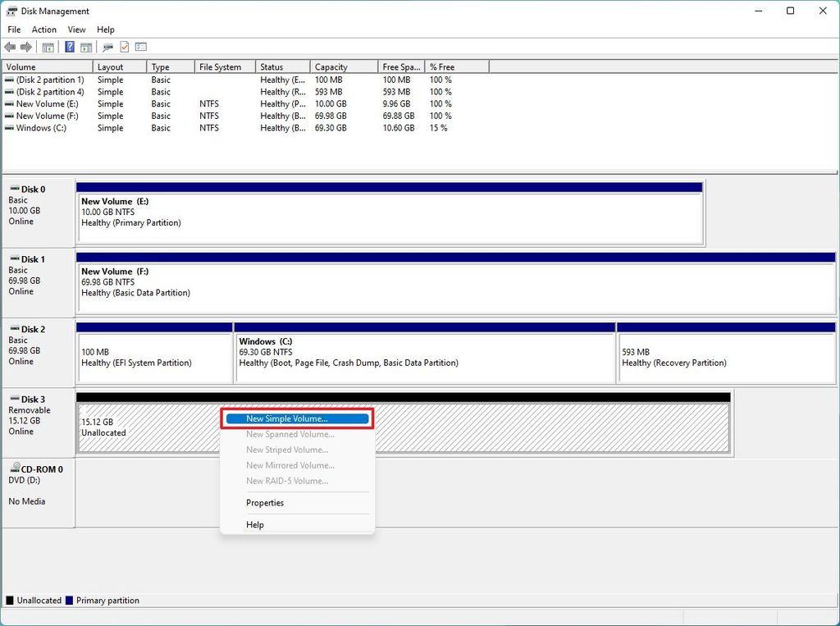Click Help at the bottom of context menu
This screenshot has height=626, width=840.
pyautogui.click(x=254, y=524)
